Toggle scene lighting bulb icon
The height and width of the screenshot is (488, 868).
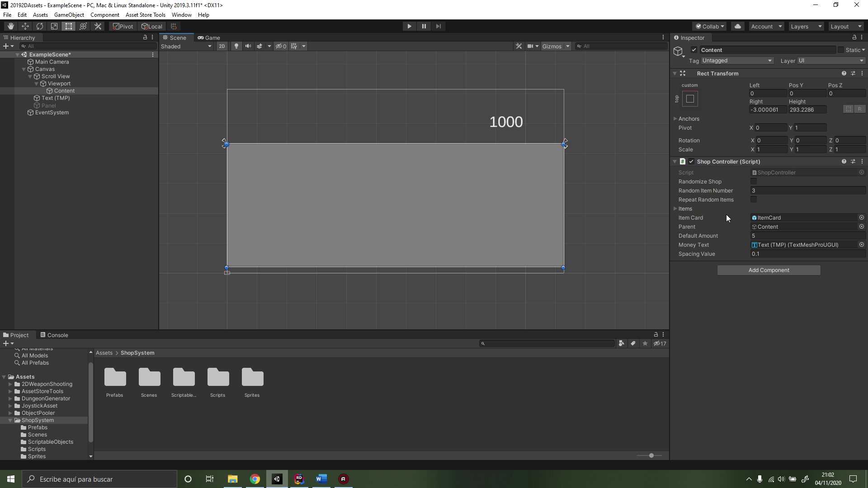coord(236,46)
